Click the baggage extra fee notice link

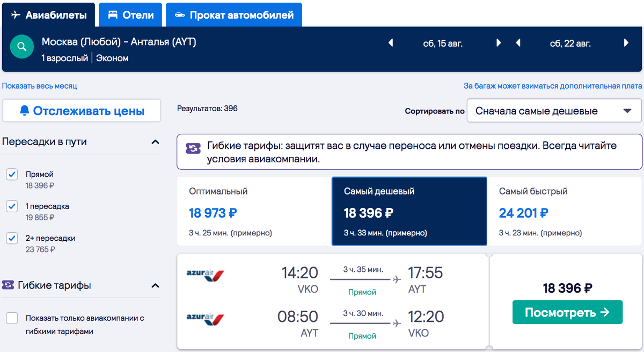553,86
